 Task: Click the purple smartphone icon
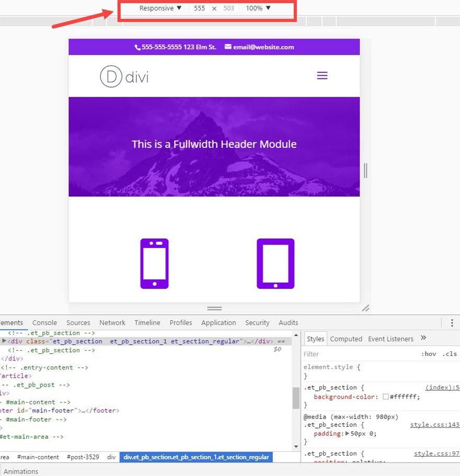154,263
